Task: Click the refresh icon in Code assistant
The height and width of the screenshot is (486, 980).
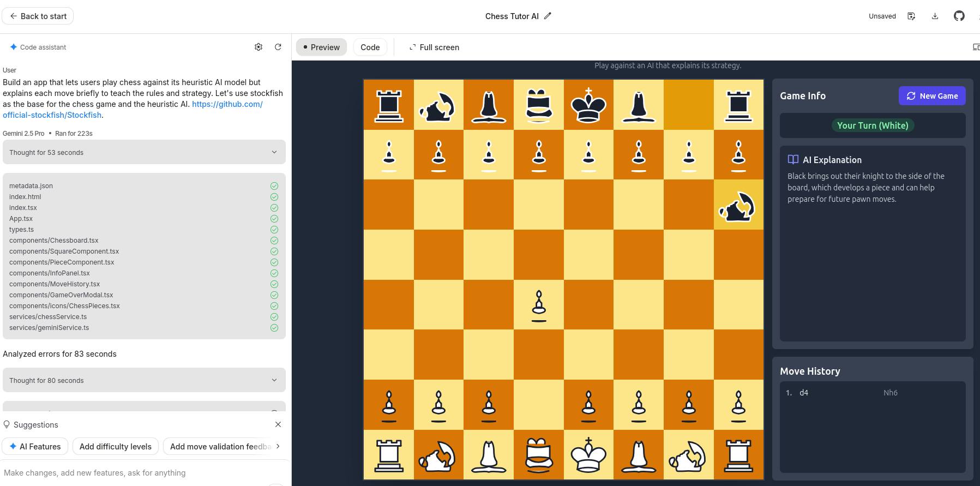Action: tap(278, 47)
